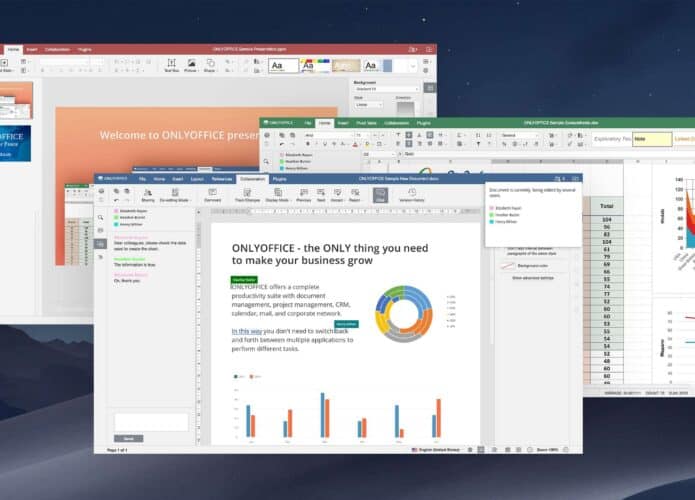This screenshot has width=695, height=500.
Task: Click the active chat icon in the document left sidebar
Action: click(101, 244)
